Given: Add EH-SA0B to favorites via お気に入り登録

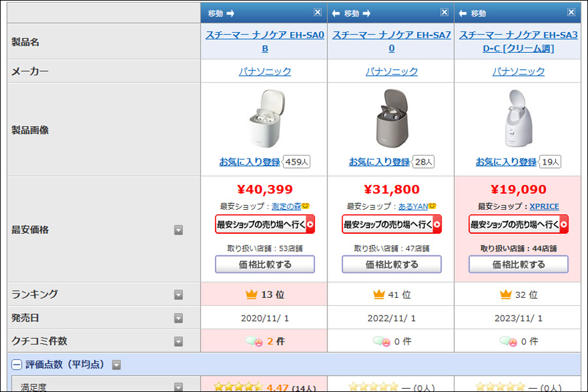Looking at the screenshot, I should pos(250,161).
